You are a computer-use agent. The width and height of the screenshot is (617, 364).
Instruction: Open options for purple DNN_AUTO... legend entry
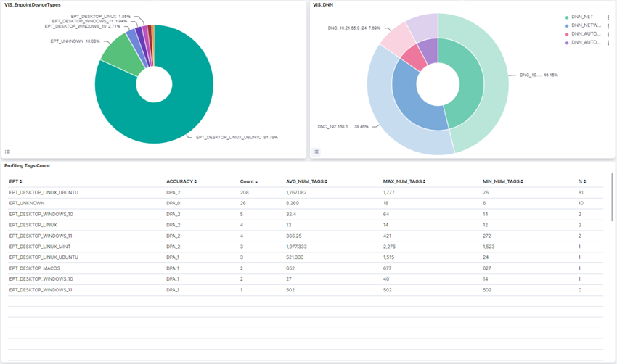coord(608,43)
